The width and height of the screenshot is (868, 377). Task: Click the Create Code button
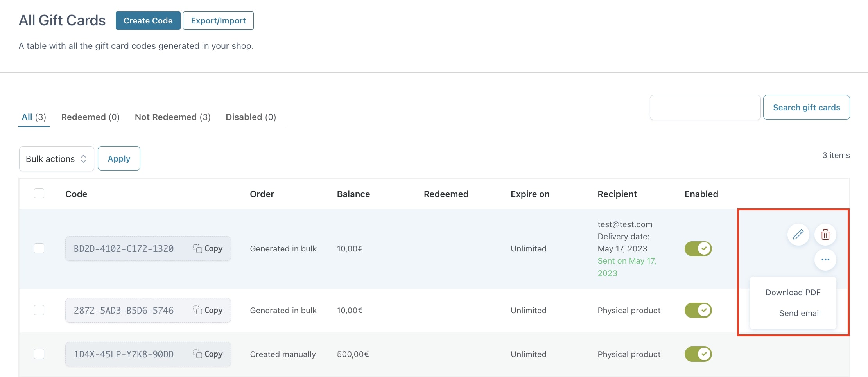pos(148,21)
